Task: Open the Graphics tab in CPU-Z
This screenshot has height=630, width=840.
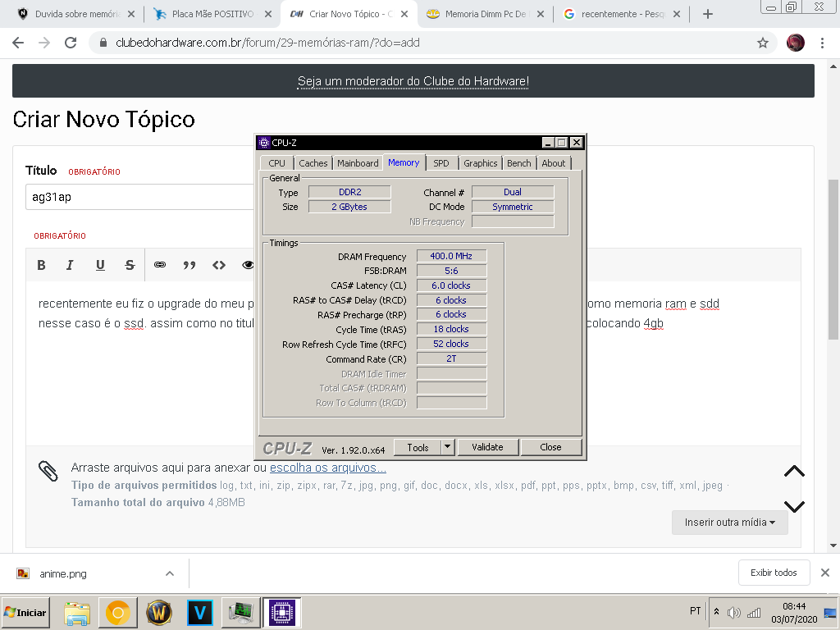Action: pos(480,163)
